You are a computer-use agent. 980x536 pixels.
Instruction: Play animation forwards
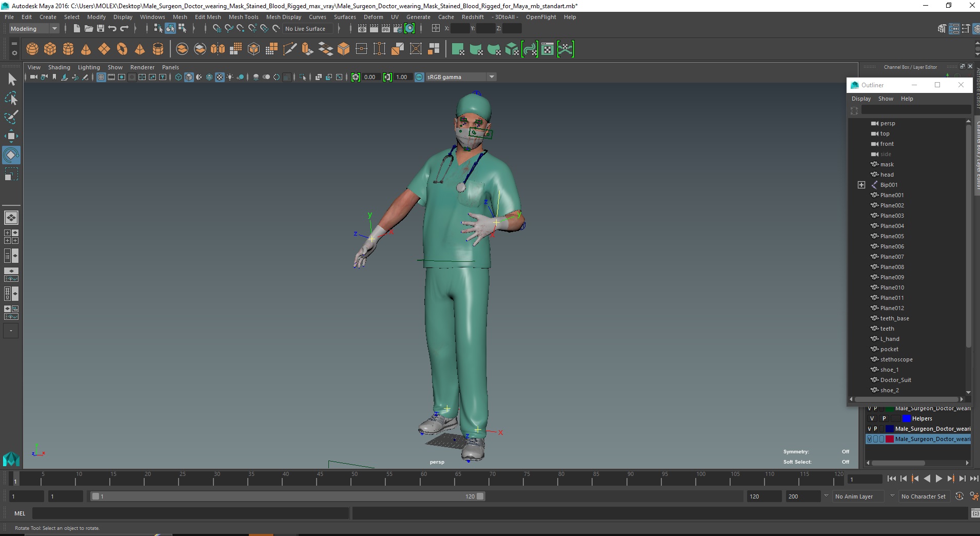(x=938, y=478)
